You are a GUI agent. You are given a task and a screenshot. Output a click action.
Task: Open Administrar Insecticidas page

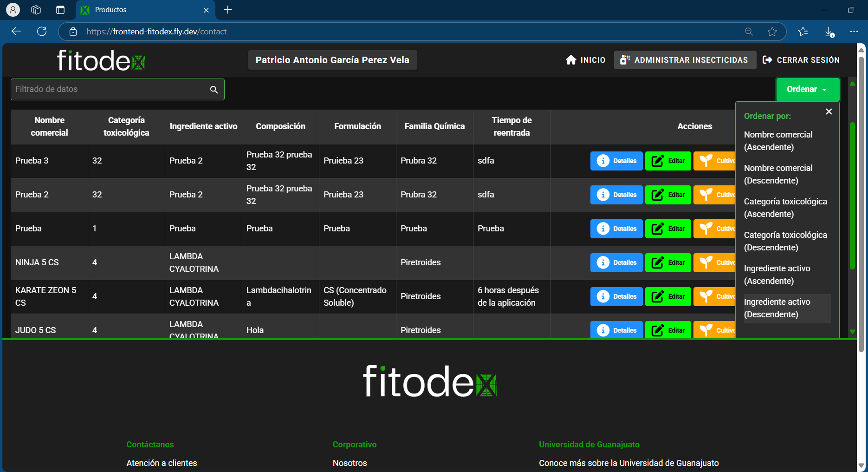tap(685, 60)
